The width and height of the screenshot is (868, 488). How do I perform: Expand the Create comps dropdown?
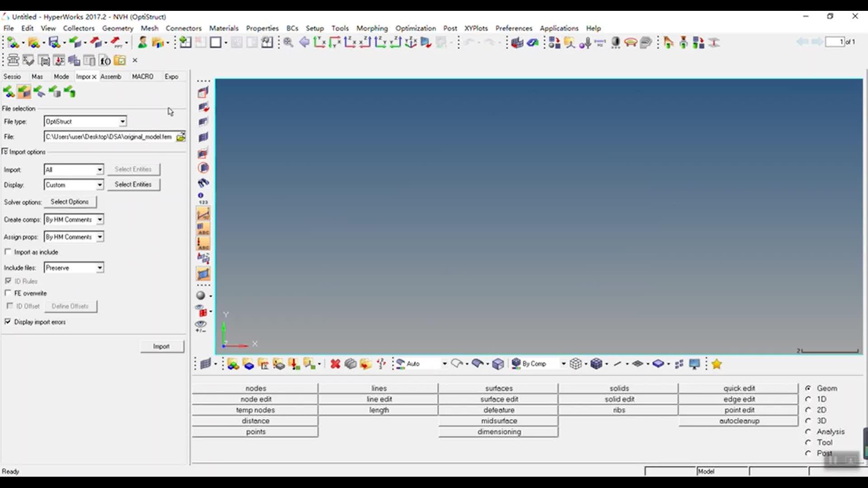point(99,220)
